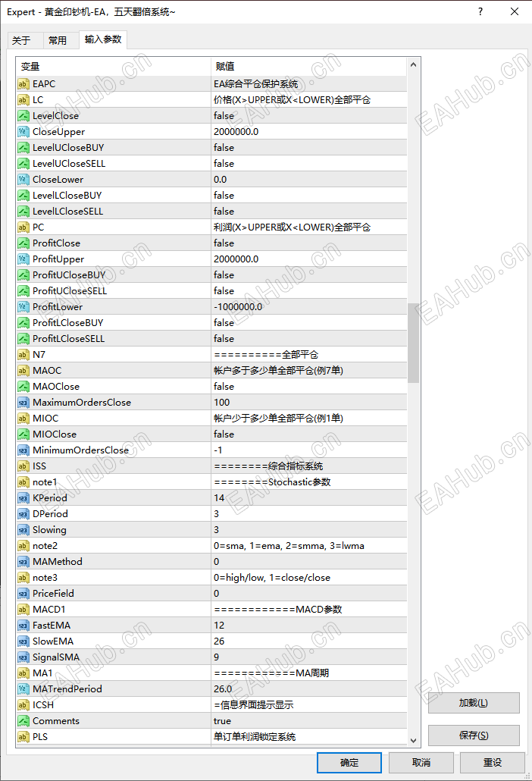Select the 输入参数 tab
532x781 pixels.
click(x=103, y=39)
